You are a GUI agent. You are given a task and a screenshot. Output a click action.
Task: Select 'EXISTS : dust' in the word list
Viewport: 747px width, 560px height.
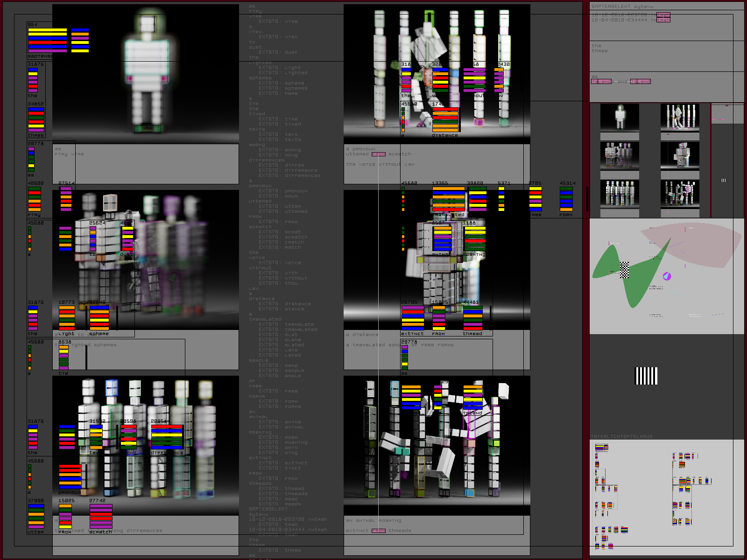[278, 52]
